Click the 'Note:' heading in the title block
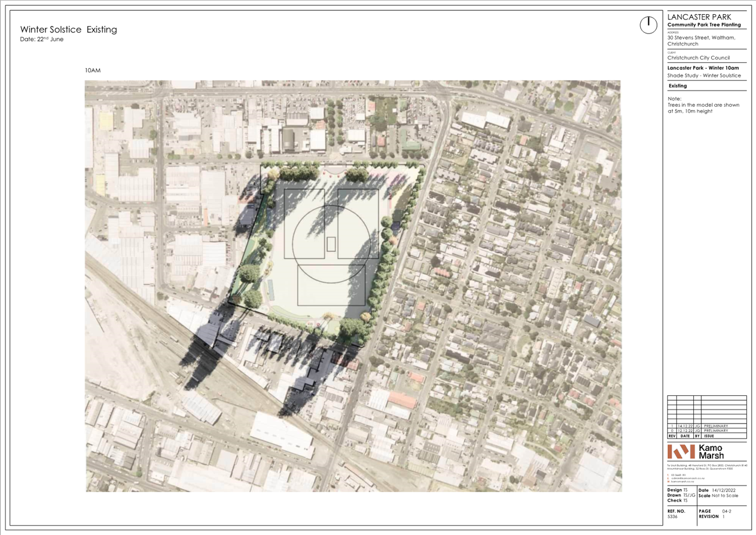756x535 pixels. (x=674, y=99)
